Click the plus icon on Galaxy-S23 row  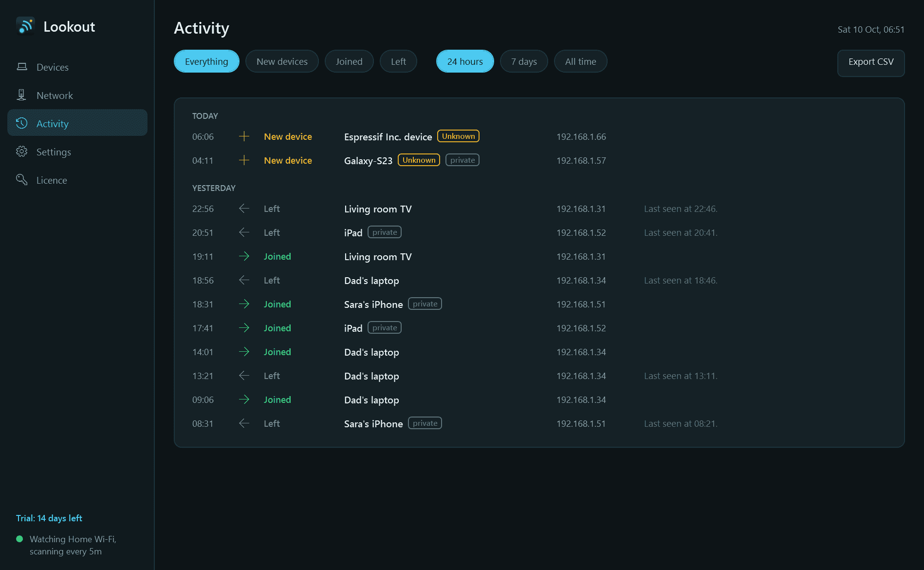pyautogui.click(x=244, y=160)
